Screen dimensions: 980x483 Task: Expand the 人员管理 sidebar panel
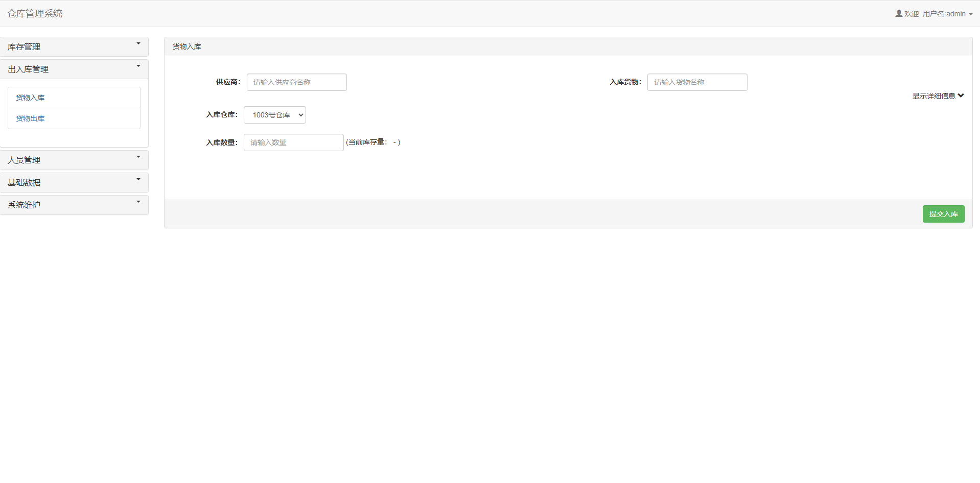coord(74,160)
